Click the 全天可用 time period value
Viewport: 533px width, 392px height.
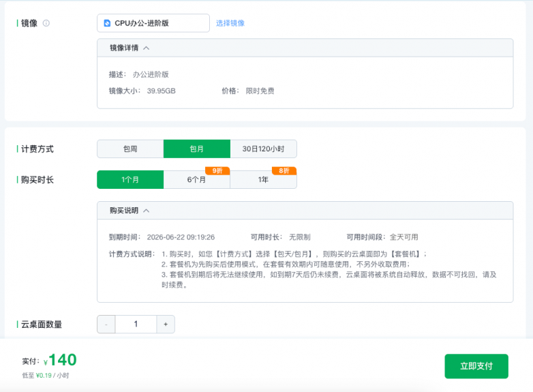403,237
